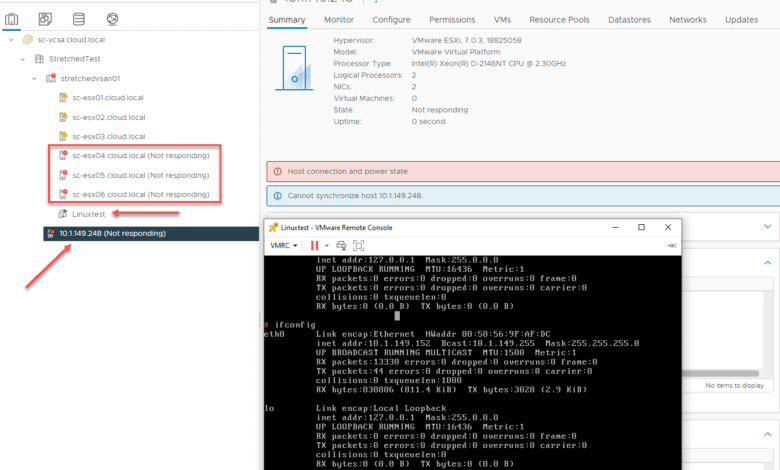
Task: Switch to the Networks tab
Action: [687, 20]
